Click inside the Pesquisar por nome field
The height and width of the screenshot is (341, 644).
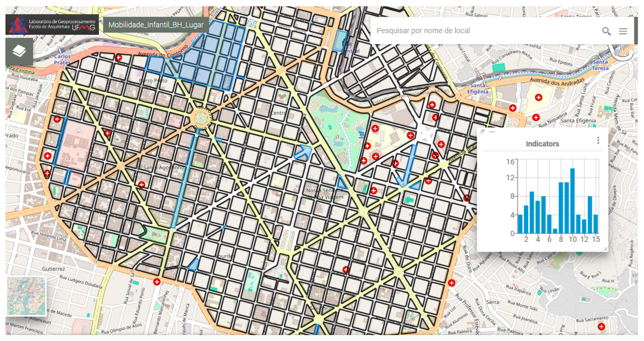tap(450, 31)
